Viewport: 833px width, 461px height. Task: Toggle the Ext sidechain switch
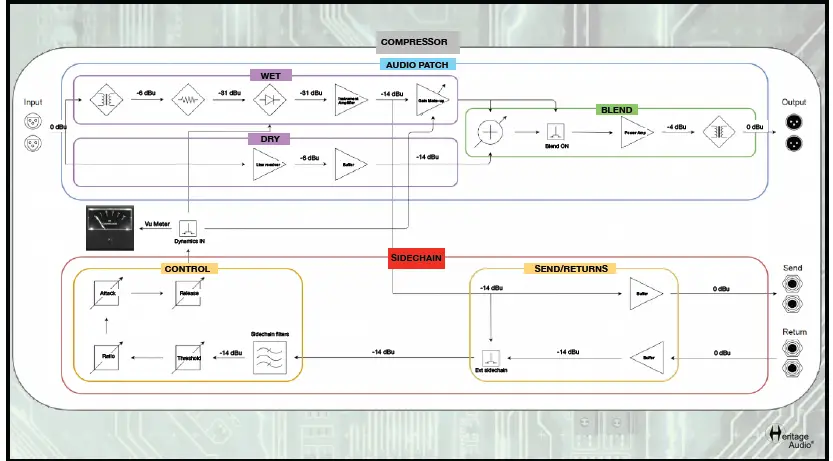point(490,357)
